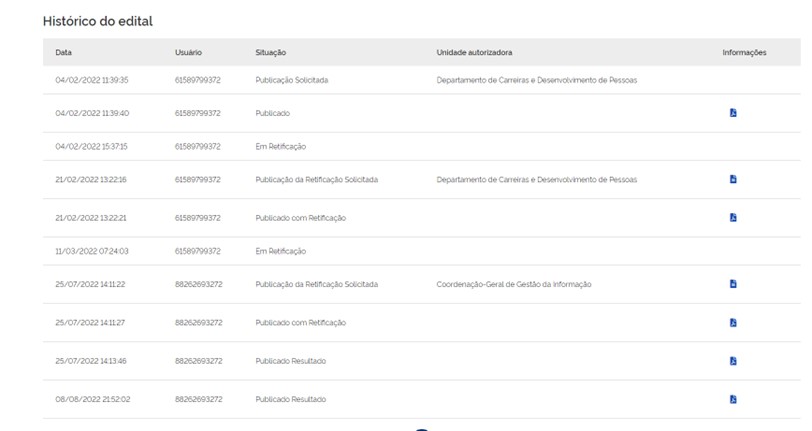Select date 04/02/2022 15:37:15
812x431 pixels.
coord(91,147)
